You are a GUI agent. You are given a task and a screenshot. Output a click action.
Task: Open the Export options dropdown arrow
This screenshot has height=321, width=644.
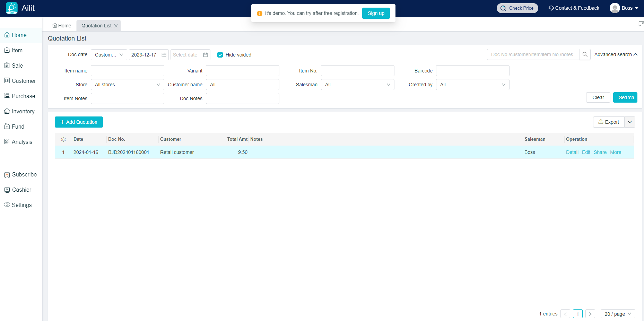tap(630, 122)
